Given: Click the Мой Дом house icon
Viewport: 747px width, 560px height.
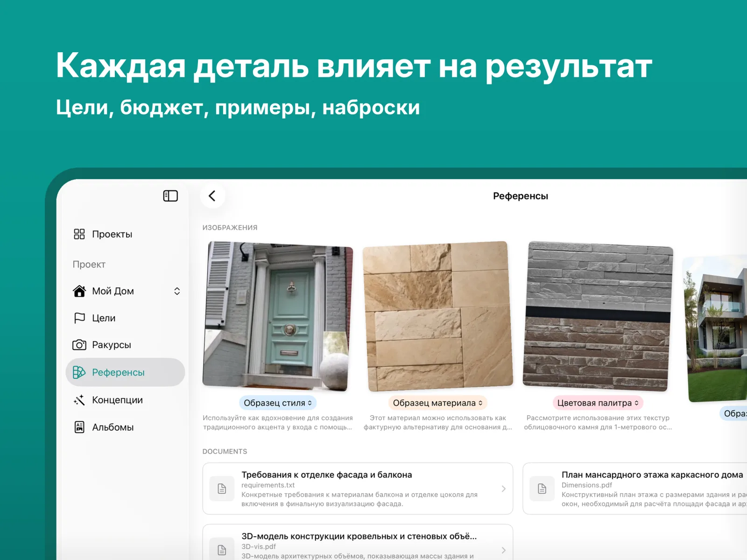Looking at the screenshot, I should coord(79,291).
